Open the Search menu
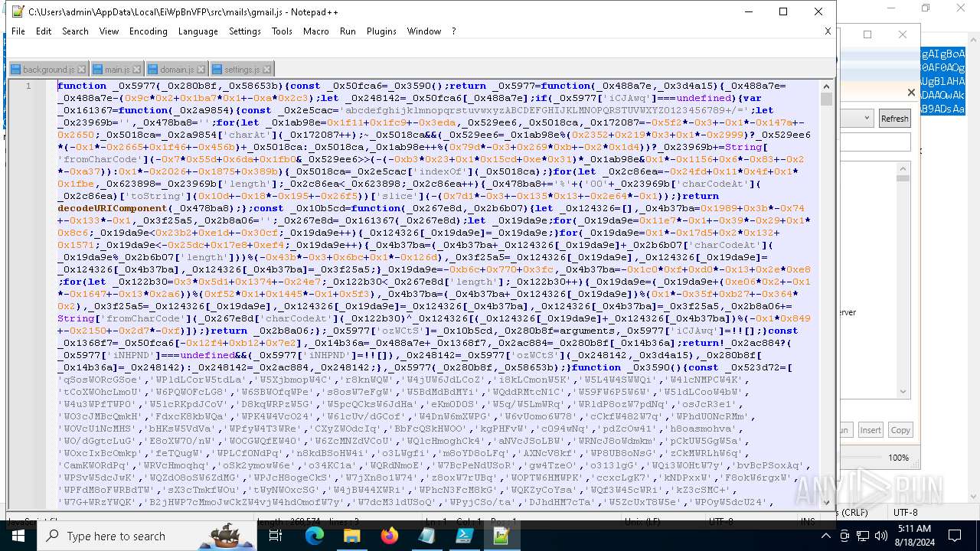Viewport: 980px width, 551px height. tap(75, 31)
